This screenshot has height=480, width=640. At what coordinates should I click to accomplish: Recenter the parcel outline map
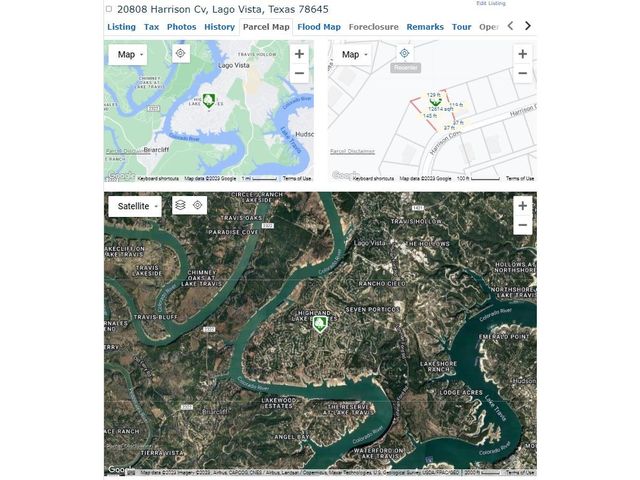[404, 54]
